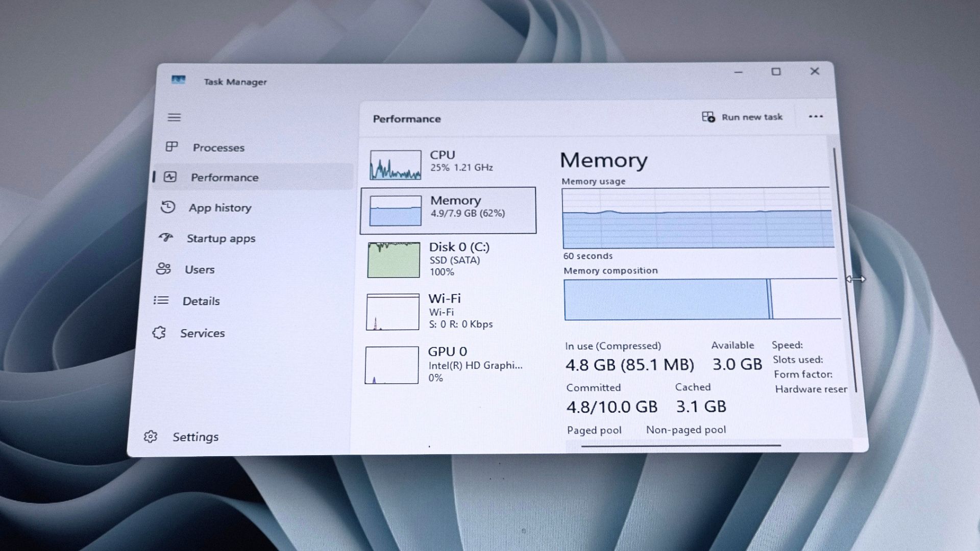Select the Disk 0 green graph thumbnail
Screen dimensions: 980x551
[x=394, y=260]
